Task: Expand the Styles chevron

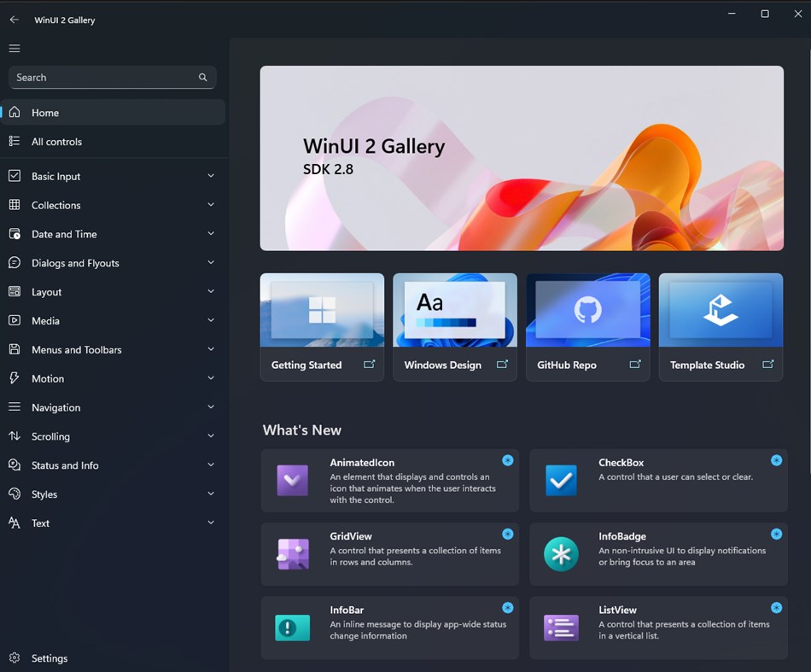Action: [x=211, y=494]
